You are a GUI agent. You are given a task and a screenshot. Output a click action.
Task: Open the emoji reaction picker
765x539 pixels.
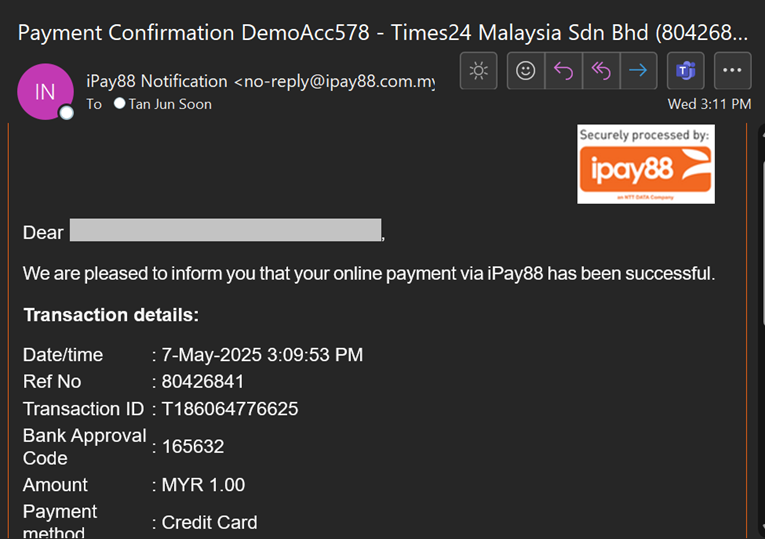(525, 72)
